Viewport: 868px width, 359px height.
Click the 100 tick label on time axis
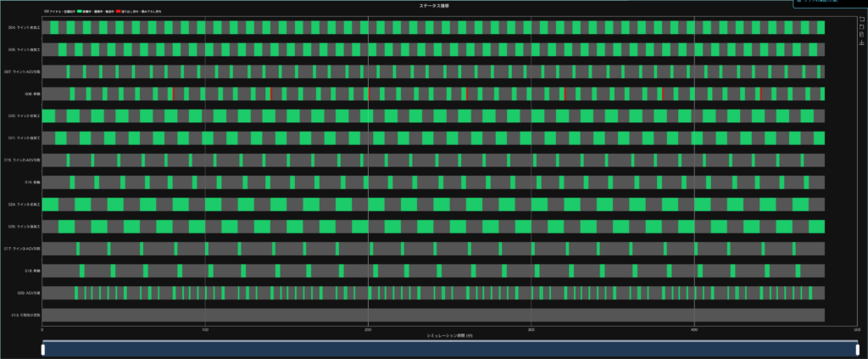click(x=205, y=329)
